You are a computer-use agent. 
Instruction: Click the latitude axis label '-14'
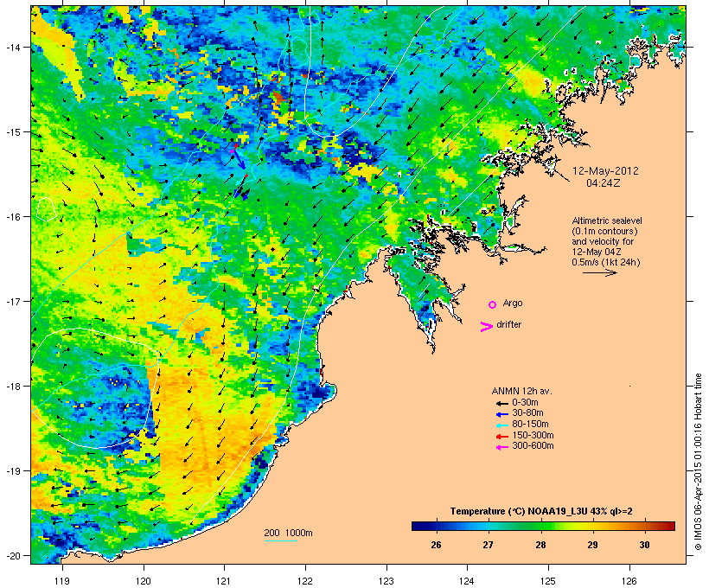(x=12, y=47)
